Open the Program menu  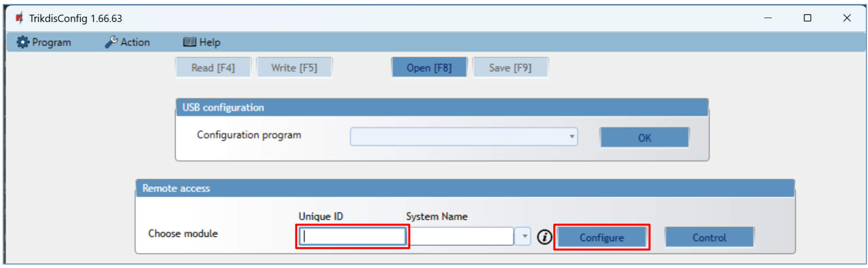point(44,42)
